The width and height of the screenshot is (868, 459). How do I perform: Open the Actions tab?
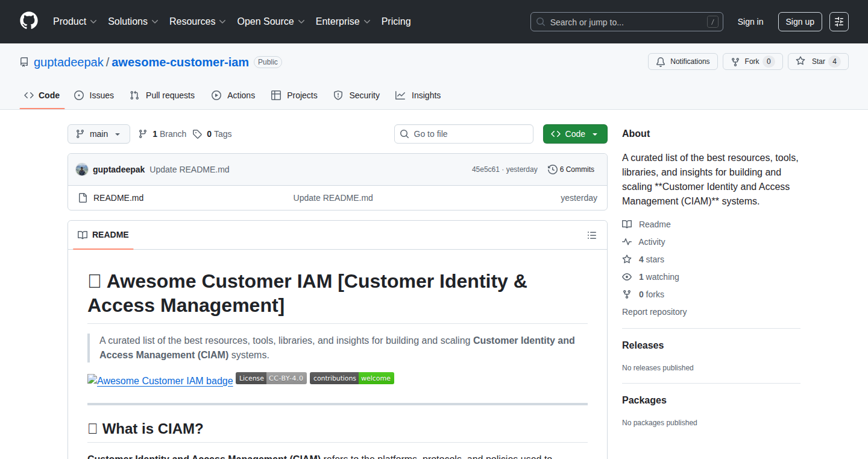point(233,95)
